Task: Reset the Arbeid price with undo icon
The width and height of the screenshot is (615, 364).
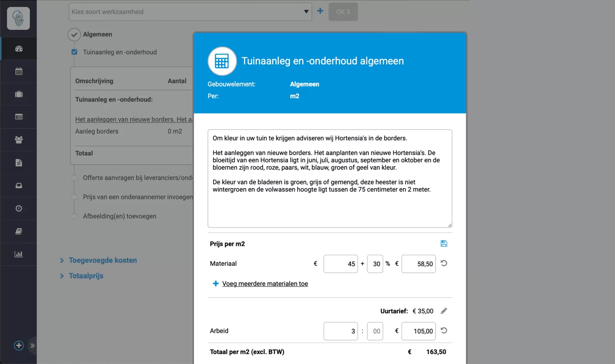Action: tap(444, 331)
